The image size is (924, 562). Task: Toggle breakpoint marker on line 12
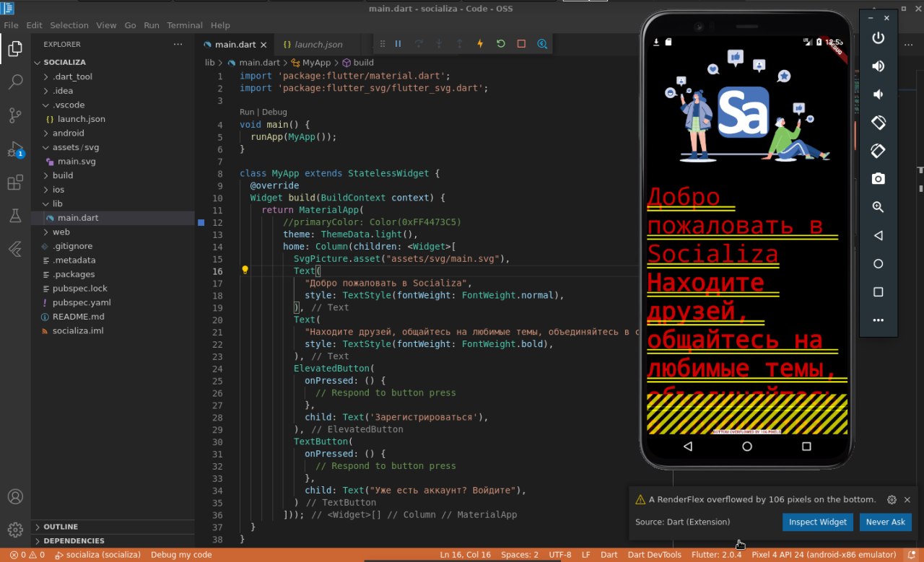pyautogui.click(x=201, y=222)
